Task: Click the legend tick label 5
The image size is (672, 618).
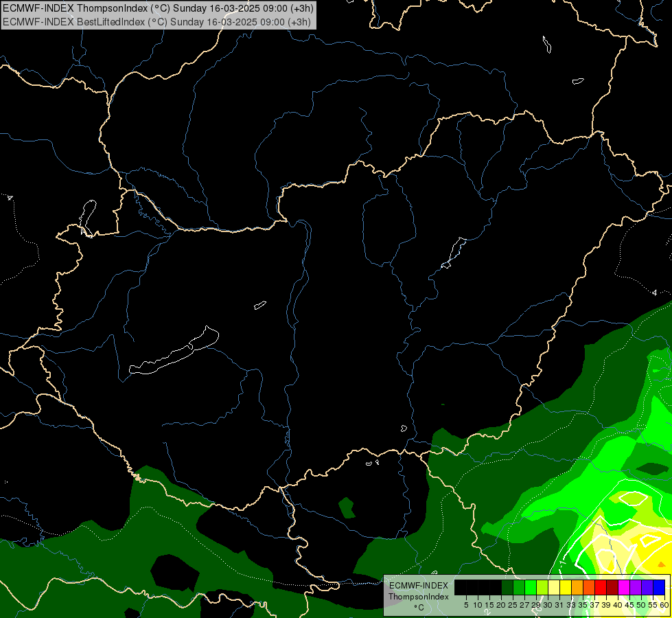Action: click(466, 605)
